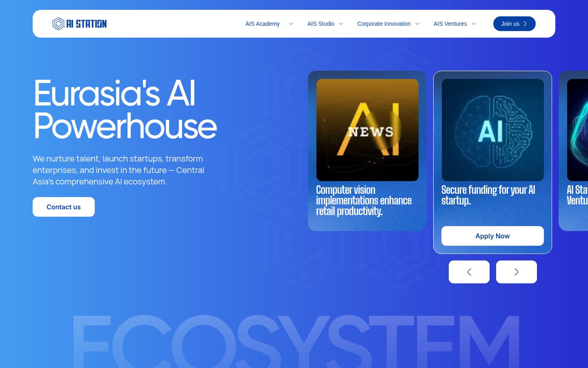
Task: Select the 'Secure funding for your AI startup' headline
Action: 488,195
